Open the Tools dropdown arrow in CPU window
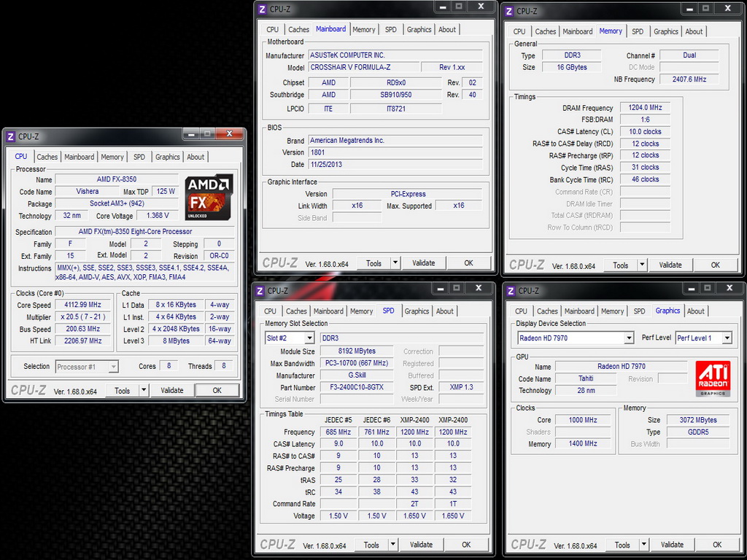Screen dimensions: 747x560 pos(144,391)
